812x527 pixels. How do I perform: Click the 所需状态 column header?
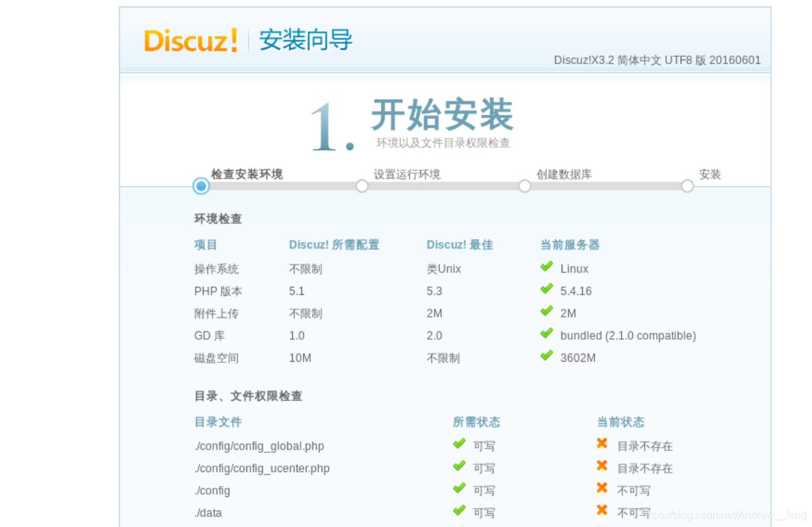476,422
